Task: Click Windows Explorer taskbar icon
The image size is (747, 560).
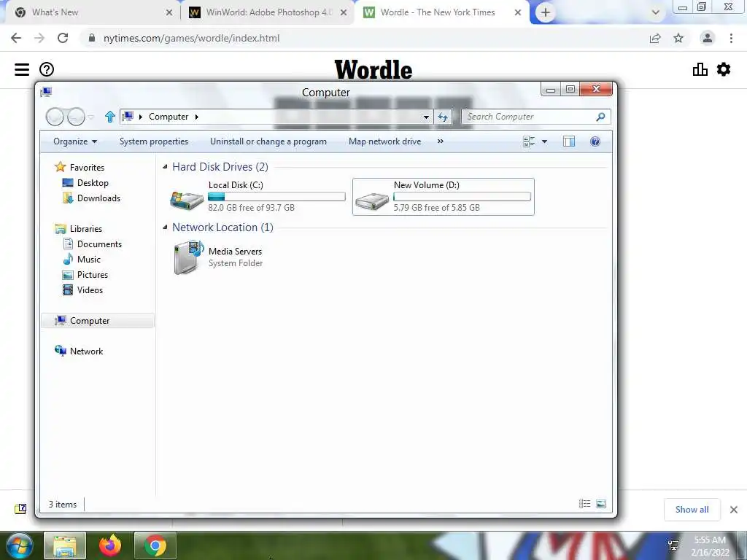Action: [x=65, y=545]
